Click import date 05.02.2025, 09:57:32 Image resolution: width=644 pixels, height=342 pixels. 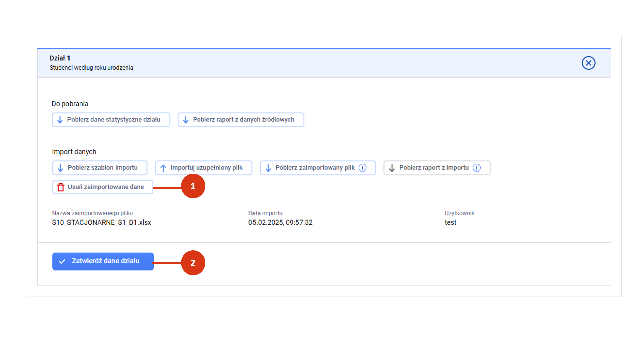coord(280,223)
